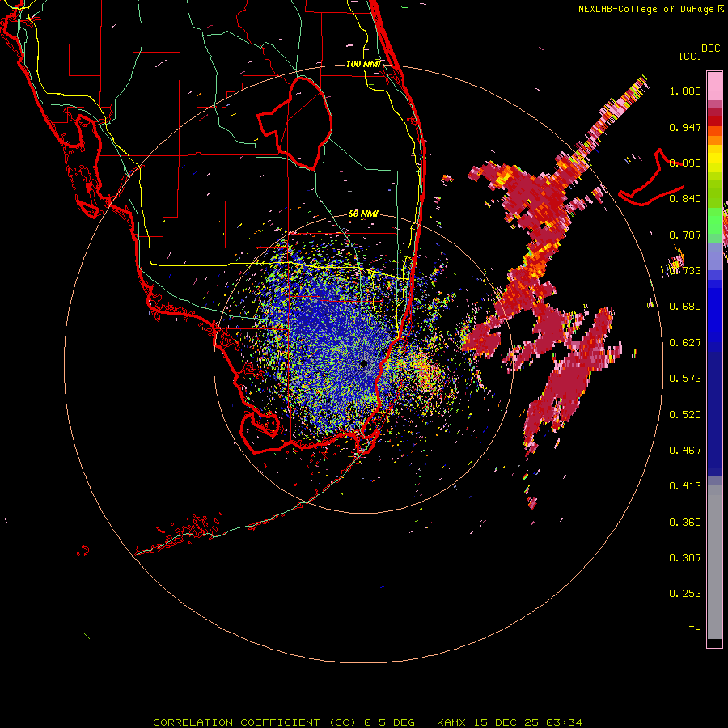The width and height of the screenshot is (728, 728).
Task: Click the 15 DEC 25 date in the caption
Action: [506, 722]
